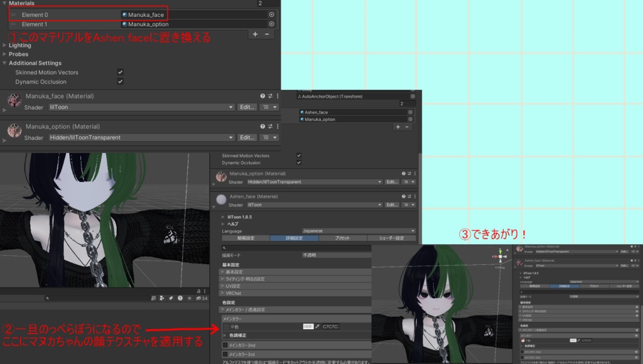
Task: Open the three-dot menu on Manuka_face material
Action: click(278, 96)
